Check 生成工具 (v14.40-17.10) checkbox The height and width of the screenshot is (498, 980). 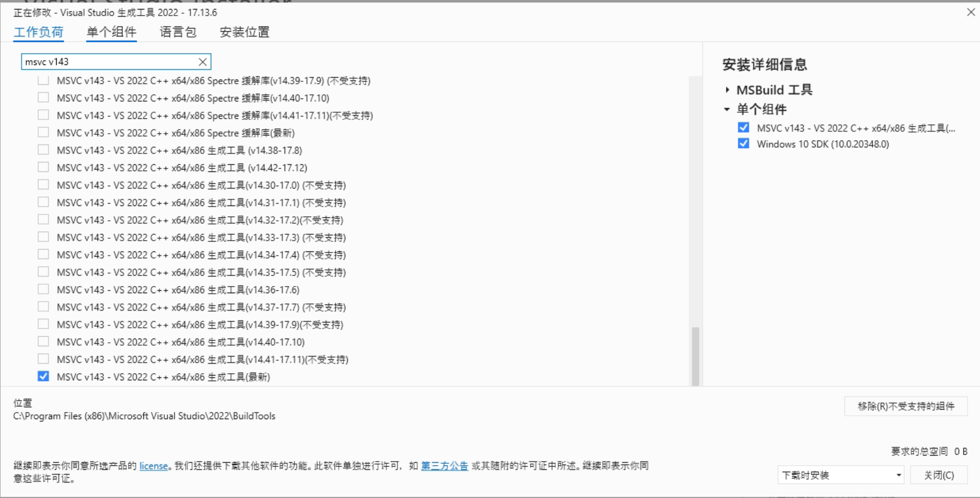pos(43,342)
